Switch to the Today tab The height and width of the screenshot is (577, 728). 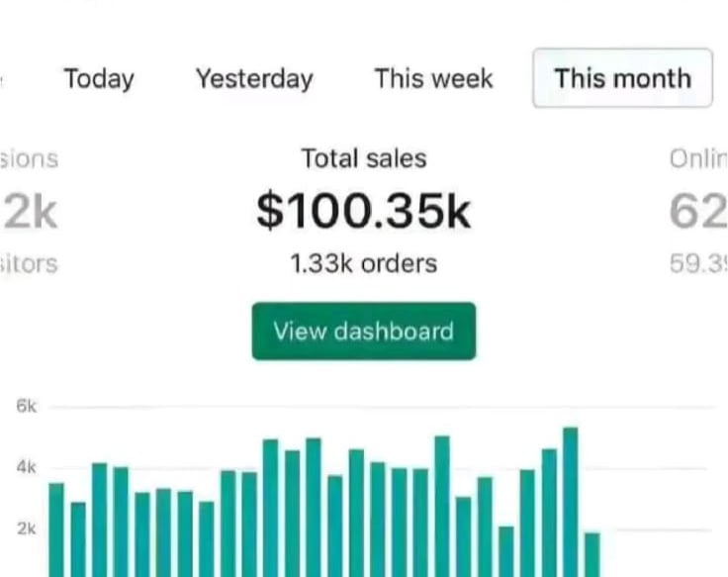pyautogui.click(x=99, y=78)
